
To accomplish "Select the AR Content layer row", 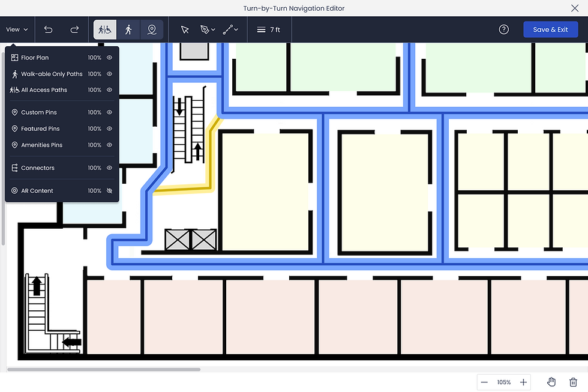I will click(62, 190).
